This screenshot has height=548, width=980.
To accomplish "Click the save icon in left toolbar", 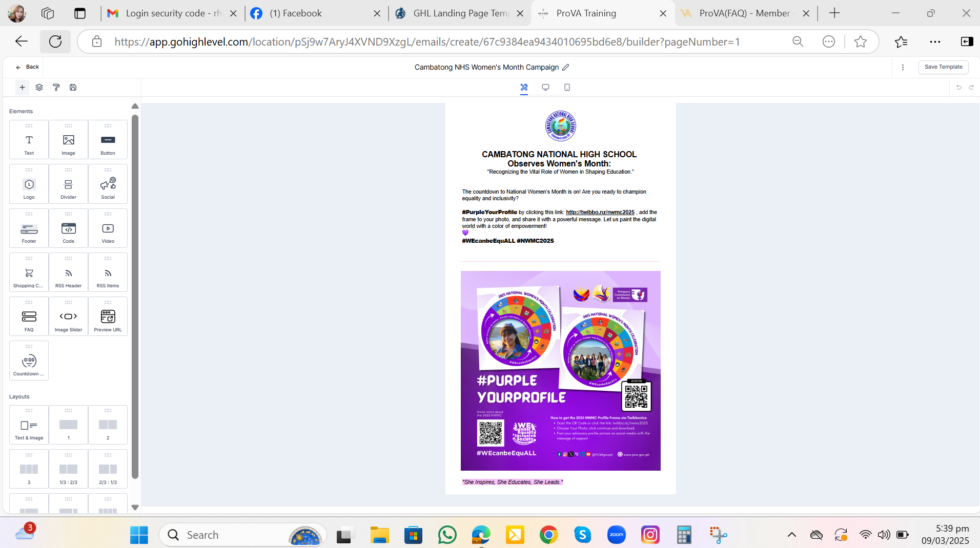I will pos(73,88).
